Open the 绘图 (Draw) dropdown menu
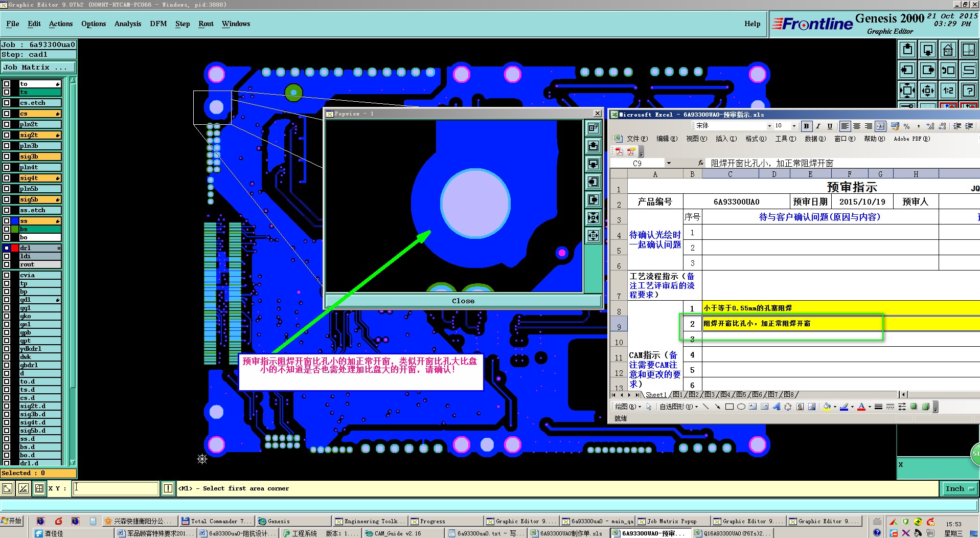Viewport: 980px width, 538px height. pos(628,407)
